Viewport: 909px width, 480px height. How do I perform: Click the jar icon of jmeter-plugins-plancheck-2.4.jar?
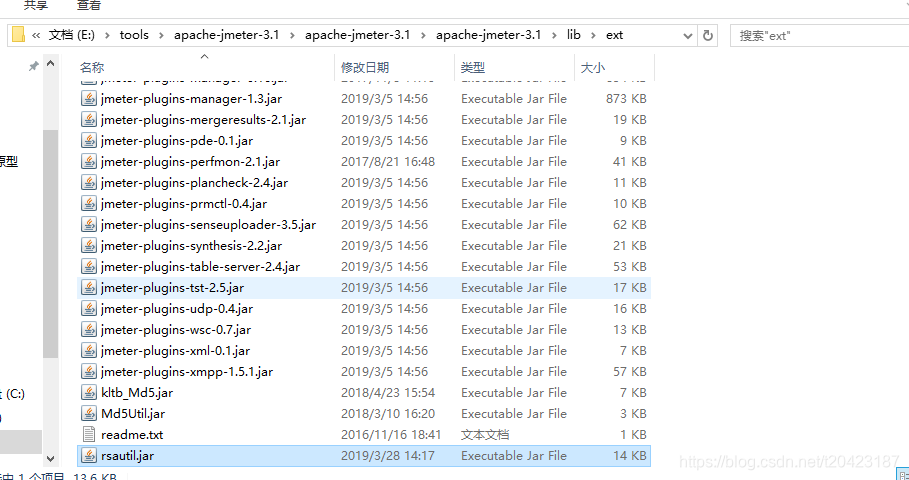click(x=89, y=183)
